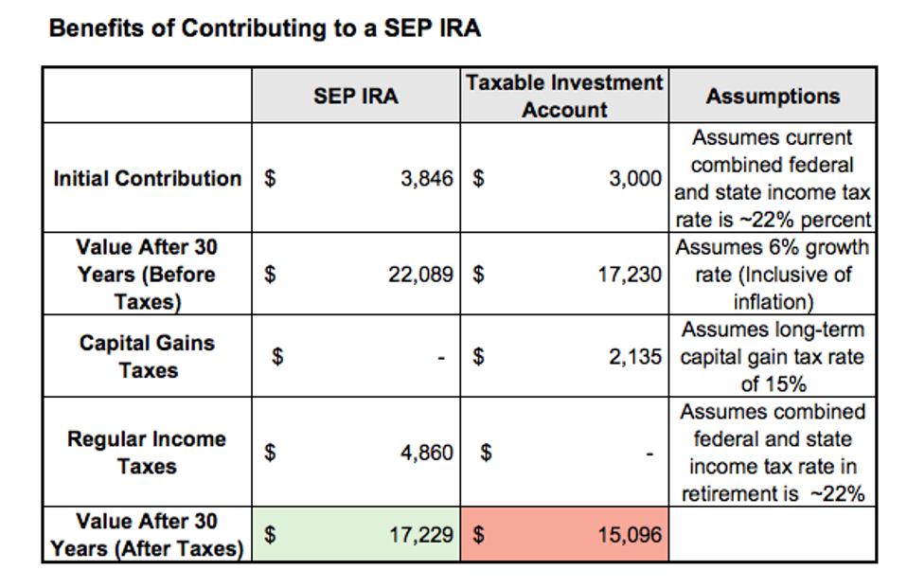Select the 15% long-term capital gain assumption

point(773,357)
